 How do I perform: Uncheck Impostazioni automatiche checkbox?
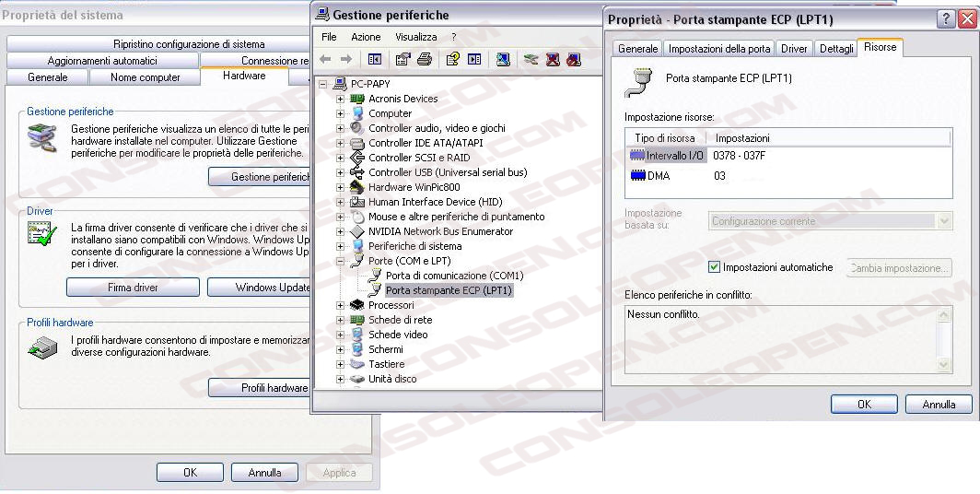point(714,267)
